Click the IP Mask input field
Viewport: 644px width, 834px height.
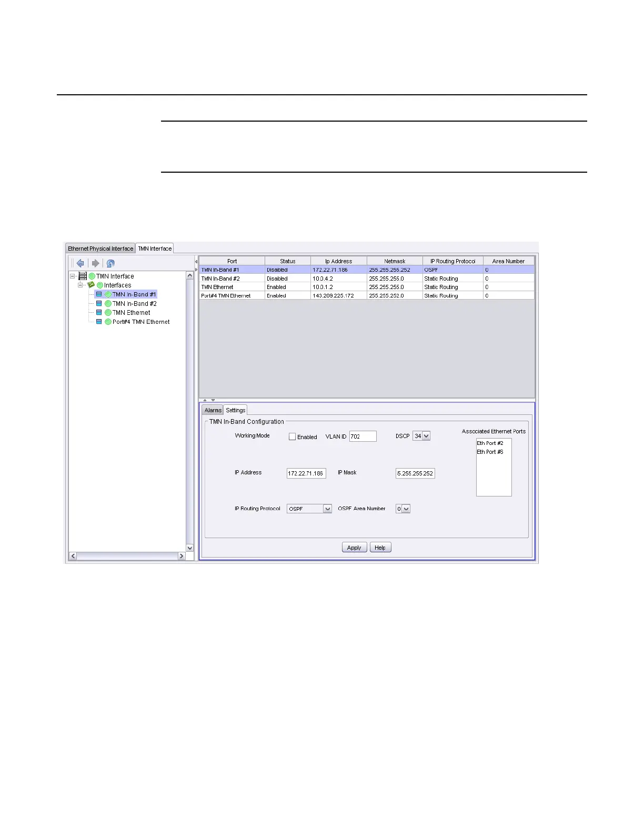(x=415, y=473)
